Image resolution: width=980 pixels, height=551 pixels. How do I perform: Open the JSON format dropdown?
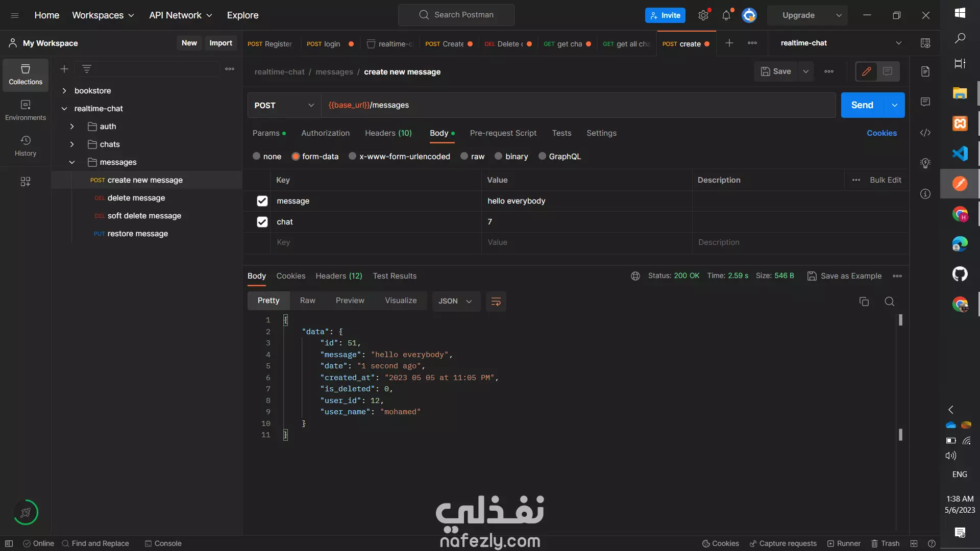pyautogui.click(x=456, y=301)
